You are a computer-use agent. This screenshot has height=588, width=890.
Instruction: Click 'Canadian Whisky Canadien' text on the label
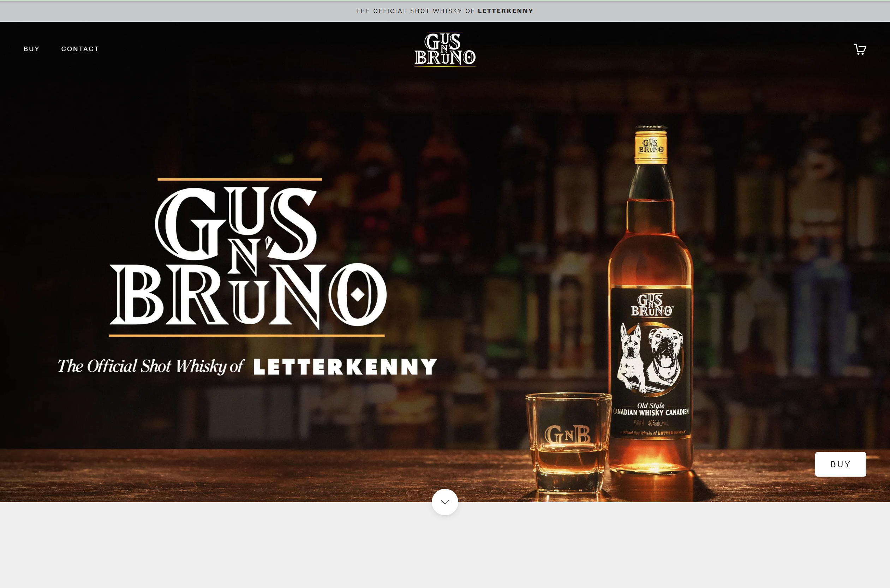click(x=651, y=412)
